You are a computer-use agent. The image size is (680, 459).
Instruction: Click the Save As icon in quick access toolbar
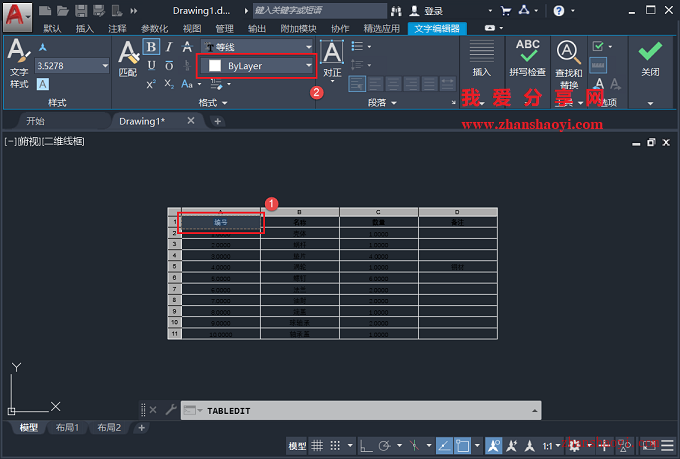pos(99,10)
